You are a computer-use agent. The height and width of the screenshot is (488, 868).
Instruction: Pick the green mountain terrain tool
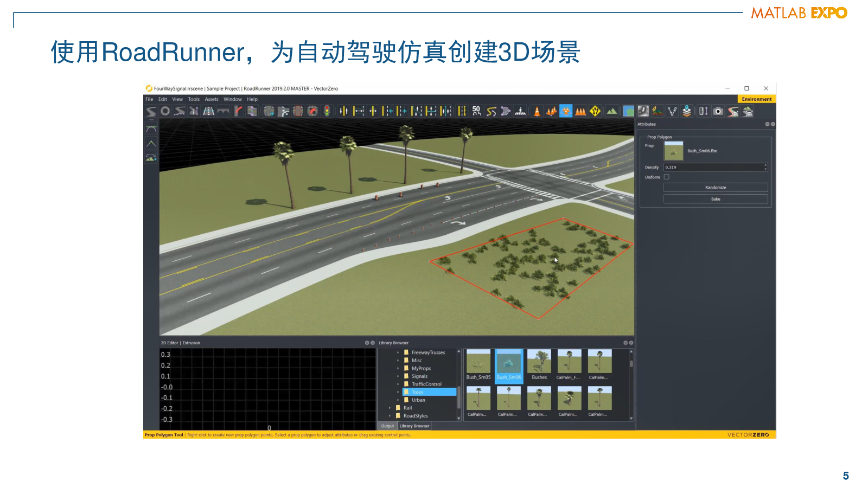pyautogui.click(x=612, y=111)
